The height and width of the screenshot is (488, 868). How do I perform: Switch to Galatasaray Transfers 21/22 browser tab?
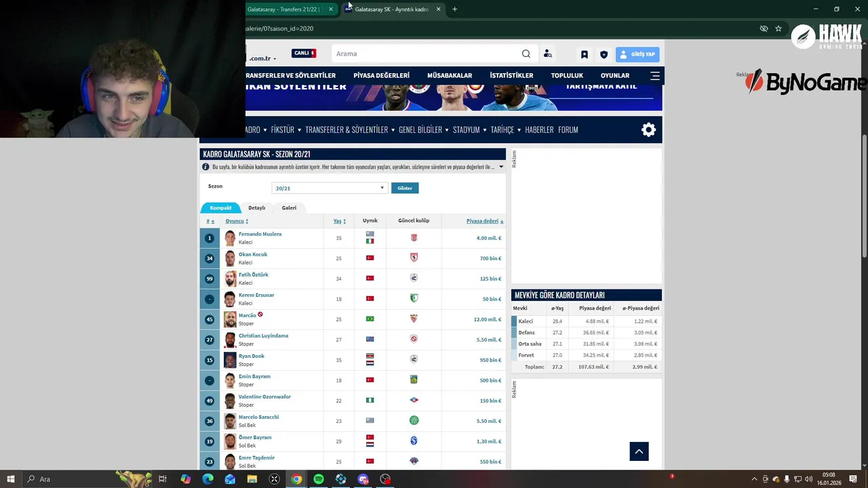click(290, 9)
